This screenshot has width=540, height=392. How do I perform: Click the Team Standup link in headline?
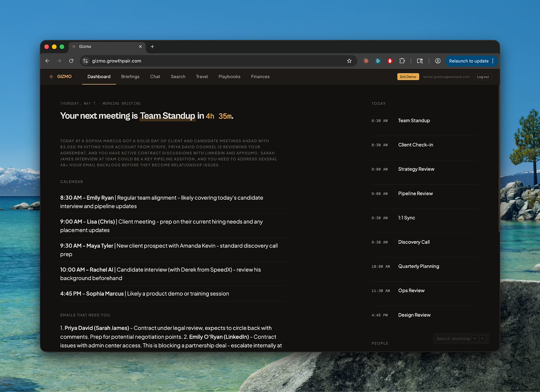(168, 116)
